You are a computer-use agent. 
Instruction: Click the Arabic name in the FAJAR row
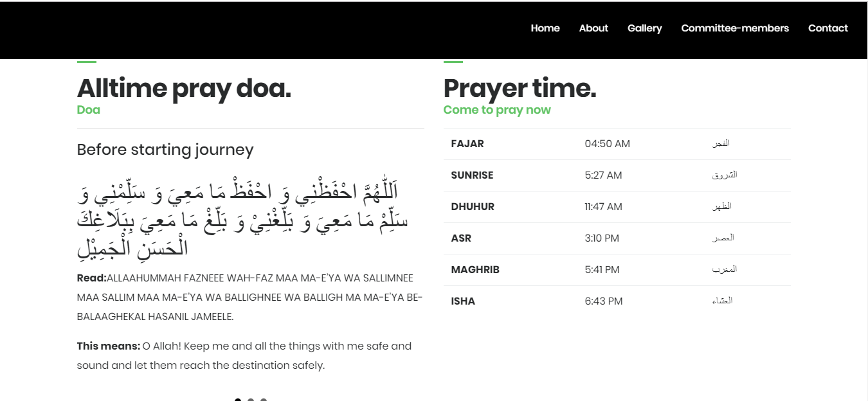pyautogui.click(x=721, y=143)
